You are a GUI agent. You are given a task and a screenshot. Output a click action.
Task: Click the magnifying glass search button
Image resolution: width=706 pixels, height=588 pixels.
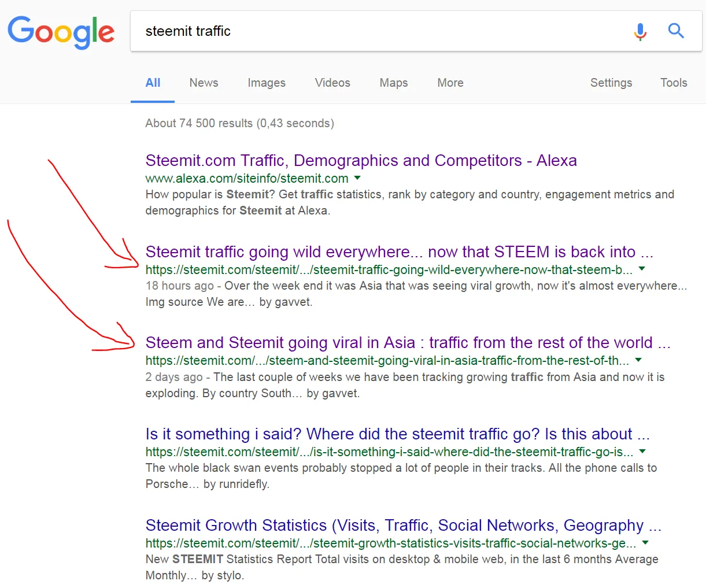676,31
